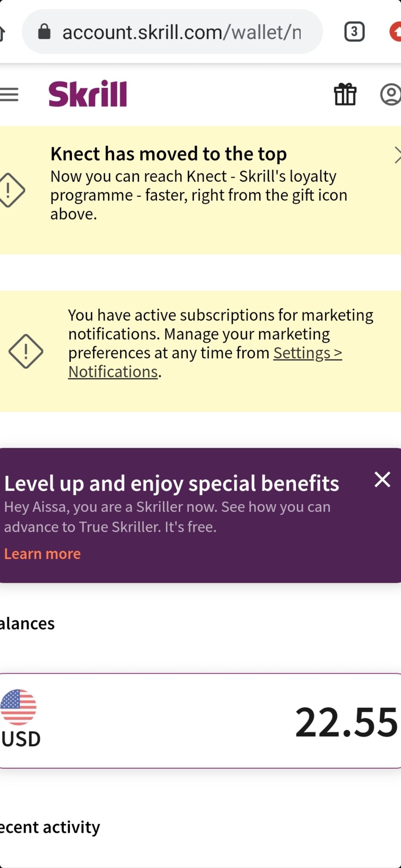Click the Skrill logo

tap(88, 93)
